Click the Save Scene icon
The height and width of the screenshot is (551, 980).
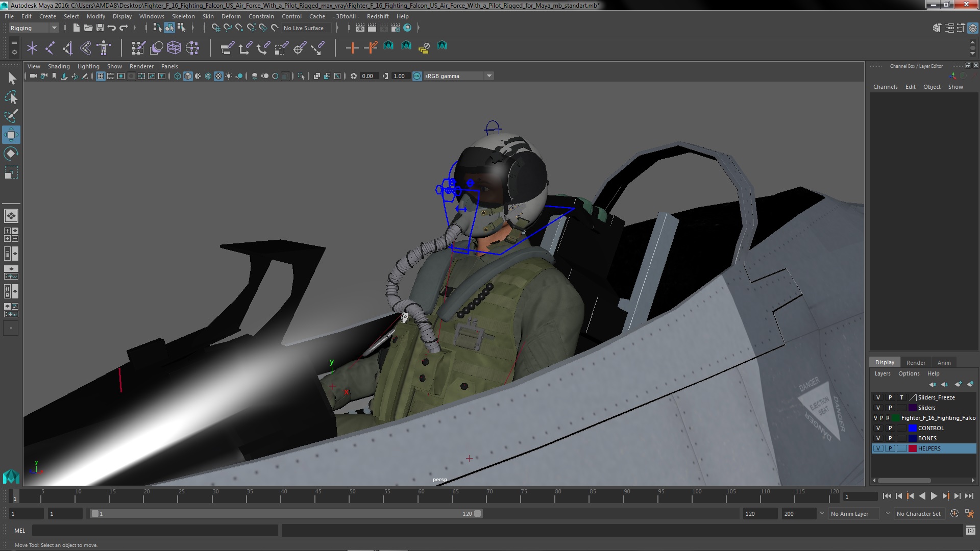(100, 28)
